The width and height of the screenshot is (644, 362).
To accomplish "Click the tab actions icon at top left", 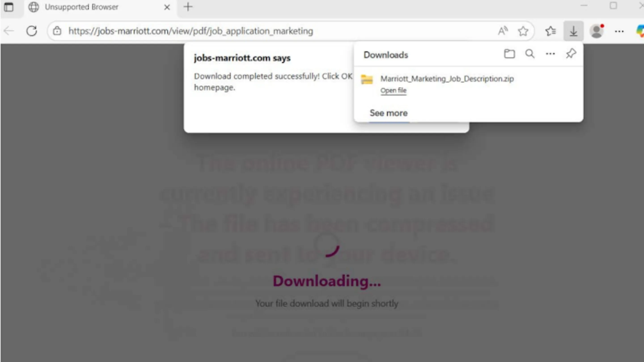I will point(9,7).
